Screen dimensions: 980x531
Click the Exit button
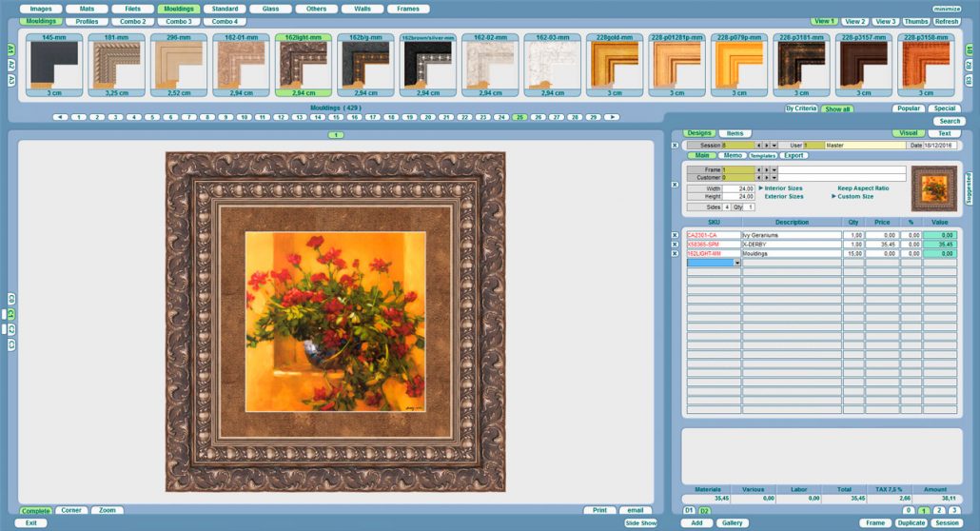click(31, 522)
